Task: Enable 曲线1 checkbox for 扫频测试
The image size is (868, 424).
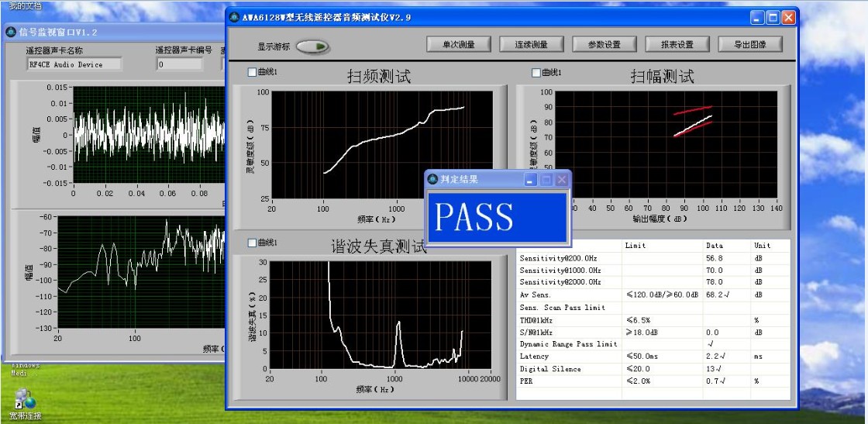Action: (x=252, y=73)
